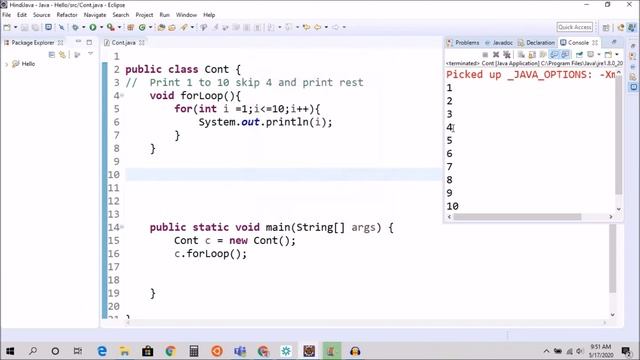Open dropdown arrow next to Run button
This screenshot has height=360, width=640.
pos(101,27)
